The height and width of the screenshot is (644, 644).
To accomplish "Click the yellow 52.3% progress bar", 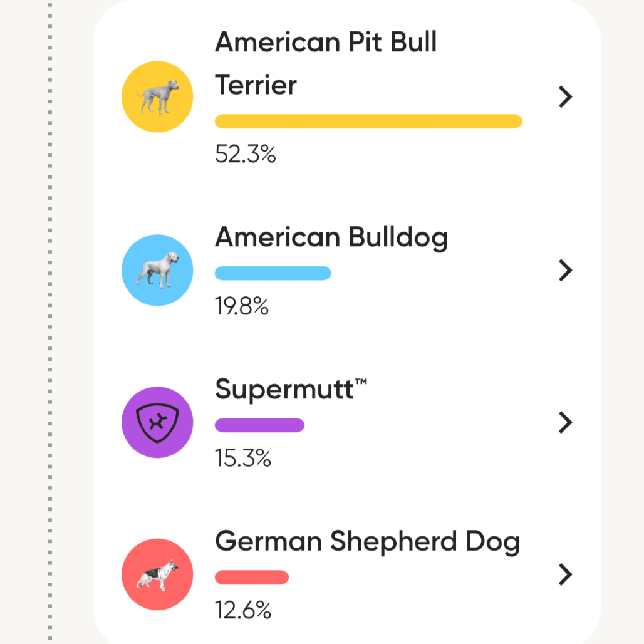I will [x=368, y=121].
